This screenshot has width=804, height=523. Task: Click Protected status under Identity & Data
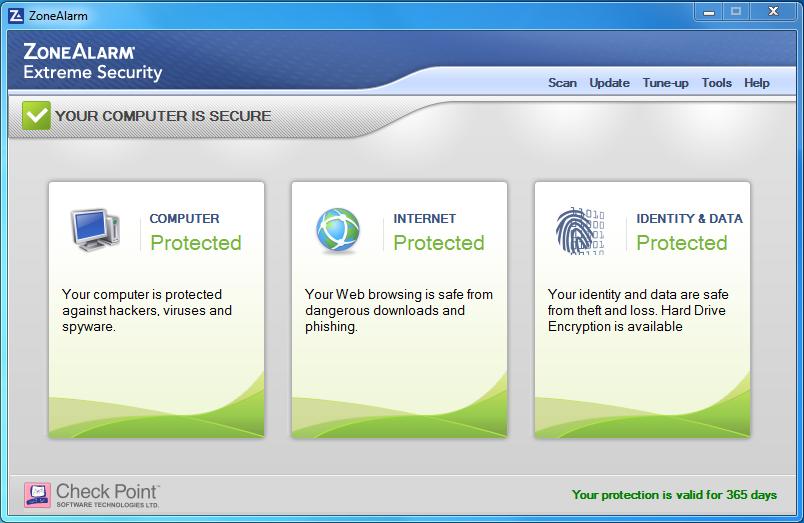pyautogui.click(x=682, y=243)
